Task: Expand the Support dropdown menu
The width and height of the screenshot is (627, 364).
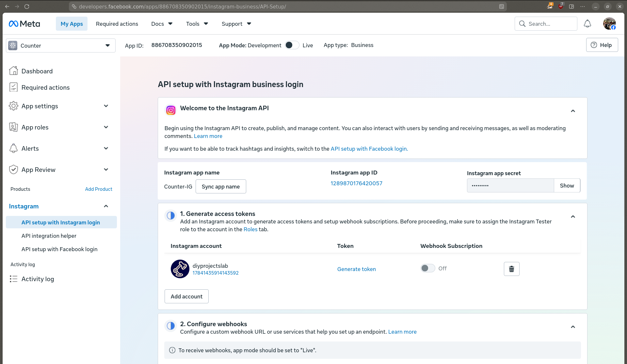Action: click(236, 24)
